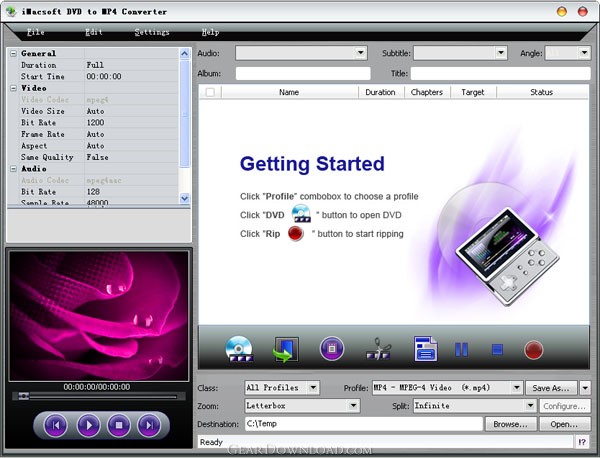The image size is (600, 458).
Task: Click the Open DVD disc icon
Action: tap(241, 349)
